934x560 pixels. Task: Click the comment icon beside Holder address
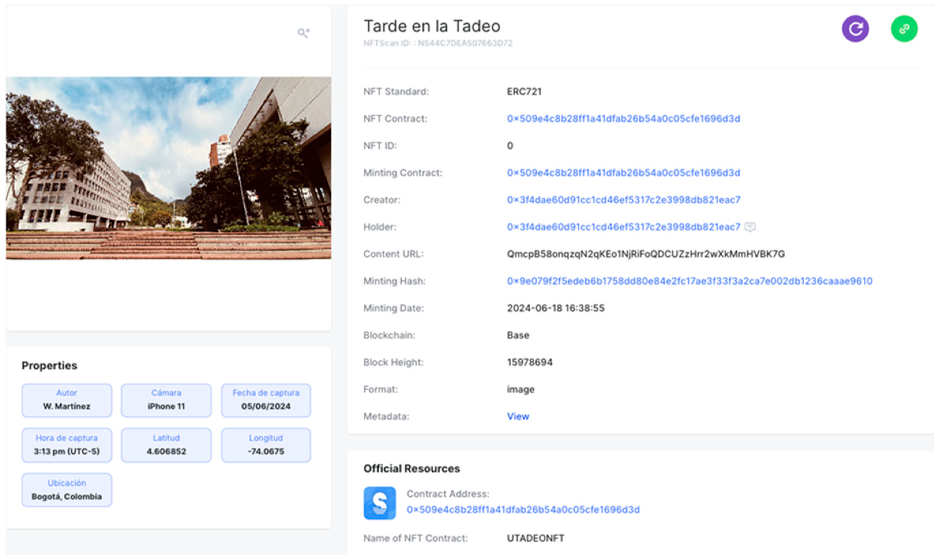pos(750,227)
